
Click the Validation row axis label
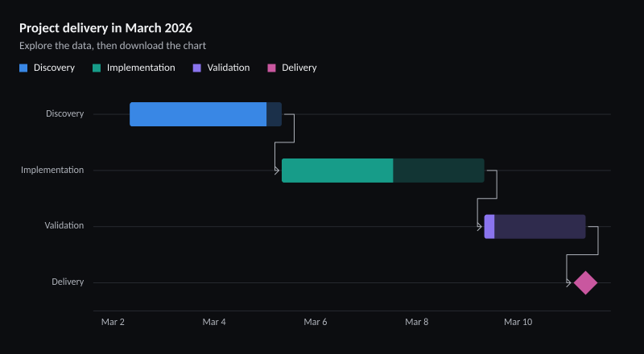click(64, 225)
